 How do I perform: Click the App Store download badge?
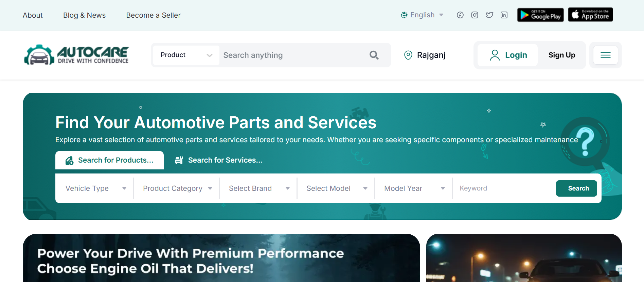[590, 15]
